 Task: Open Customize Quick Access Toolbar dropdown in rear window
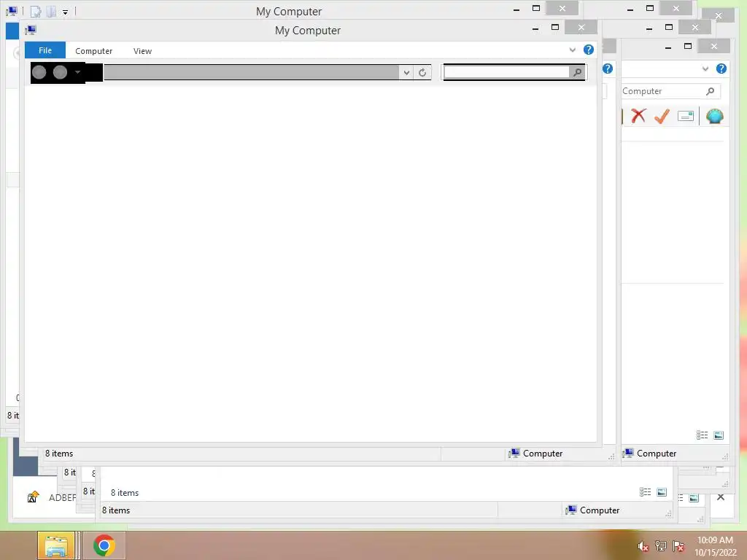65,12
